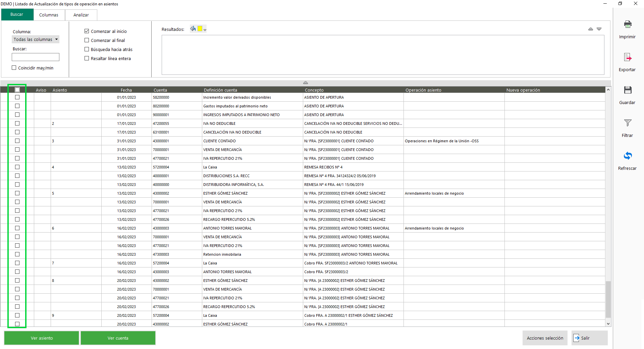Image resolution: width=644 pixels, height=349 pixels.
Task: Check the row for asiento 9 La Caixa
Action: (17, 315)
